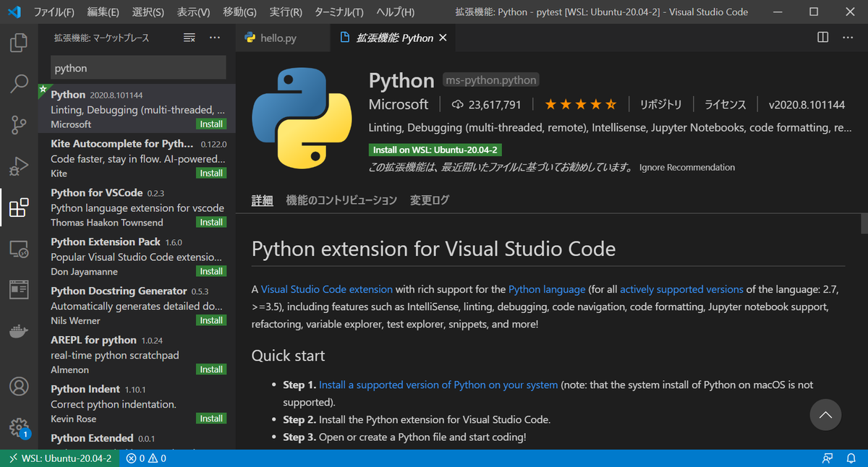Open the ヘルプ(H) menu
Viewport: 868px width, 467px height.
(x=396, y=12)
